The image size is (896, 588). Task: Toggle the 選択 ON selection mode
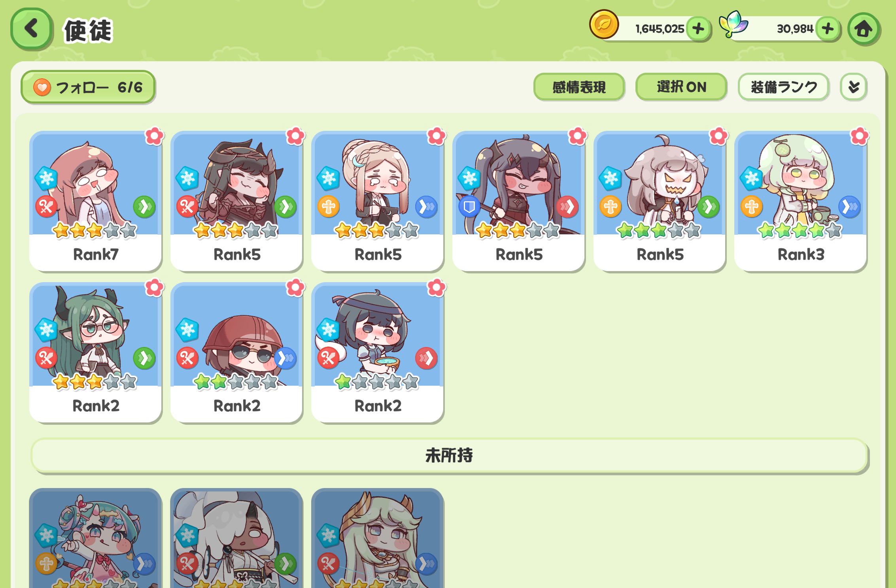[681, 87]
